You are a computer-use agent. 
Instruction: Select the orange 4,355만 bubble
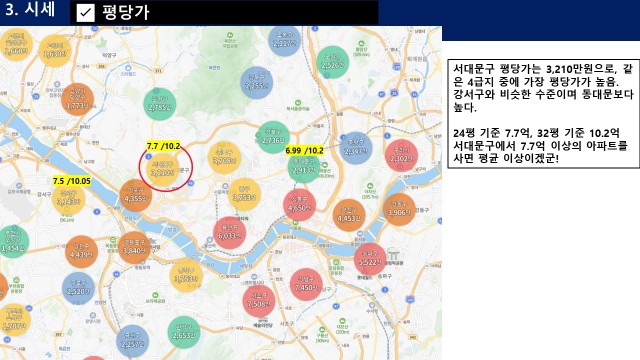[x=136, y=196]
